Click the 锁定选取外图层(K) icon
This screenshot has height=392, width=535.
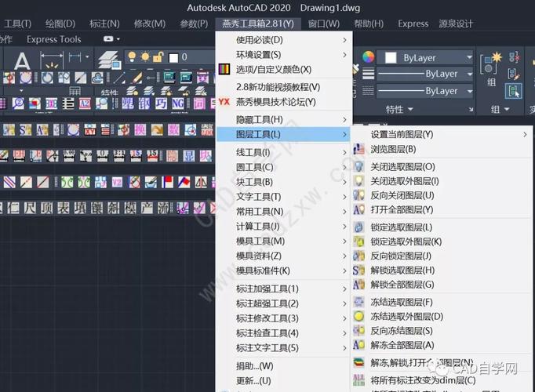click(358, 241)
